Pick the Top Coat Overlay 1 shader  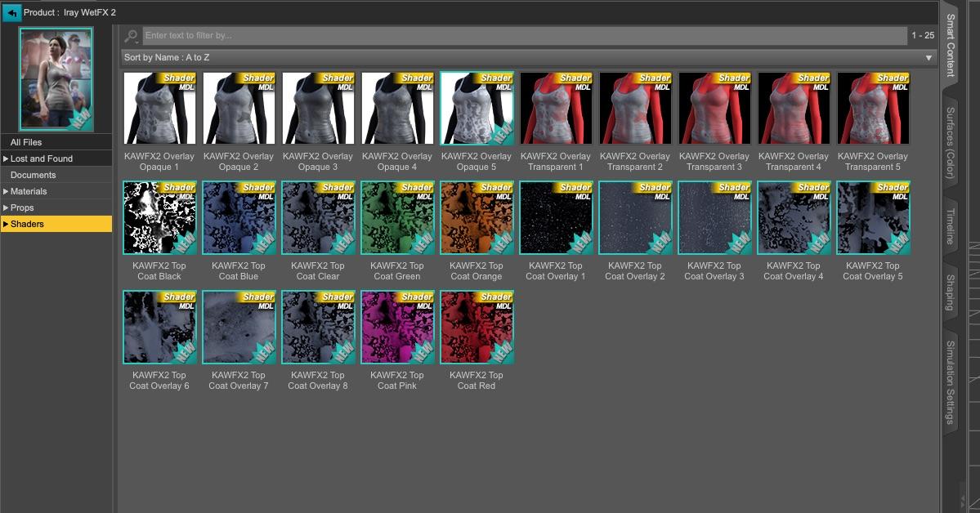click(557, 217)
